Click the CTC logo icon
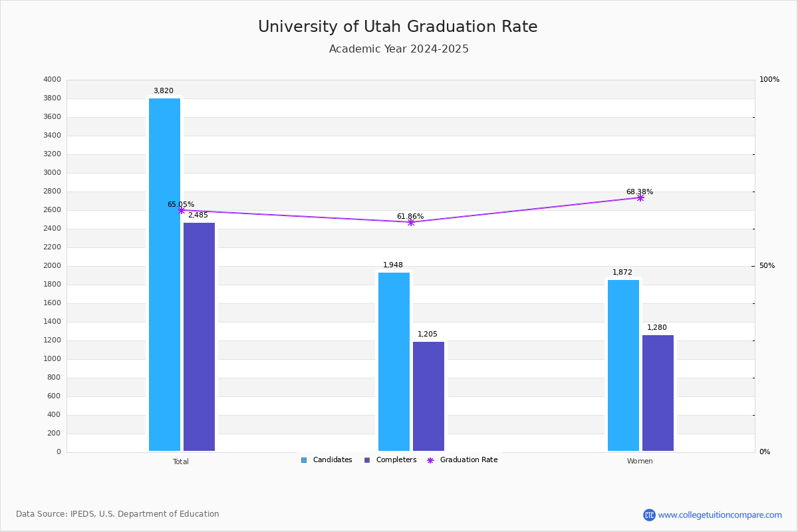The image size is (798, 532). click(x=649, y=515)
